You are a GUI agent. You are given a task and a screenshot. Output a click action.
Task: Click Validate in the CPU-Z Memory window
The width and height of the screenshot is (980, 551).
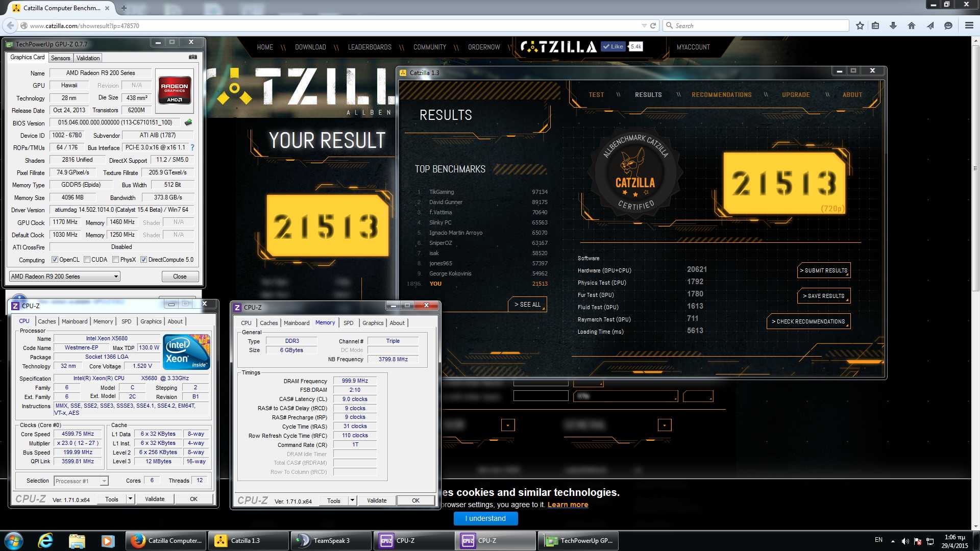pos(377,500)
